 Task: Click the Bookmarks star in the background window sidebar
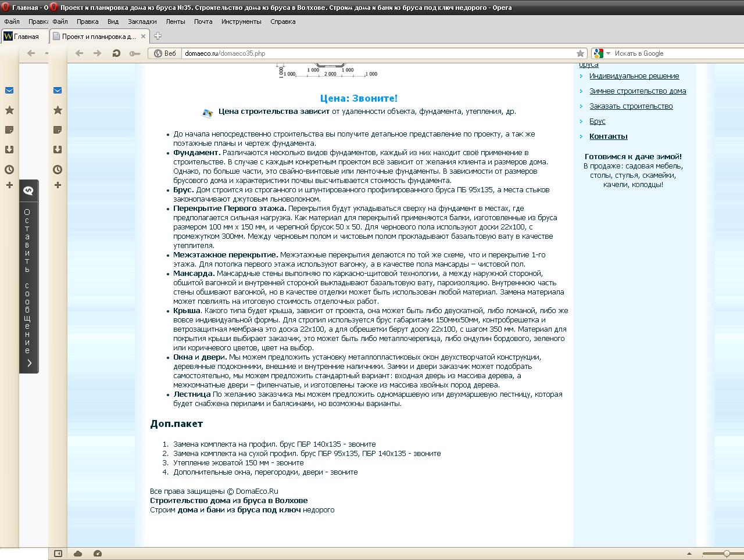pos(9,110)
